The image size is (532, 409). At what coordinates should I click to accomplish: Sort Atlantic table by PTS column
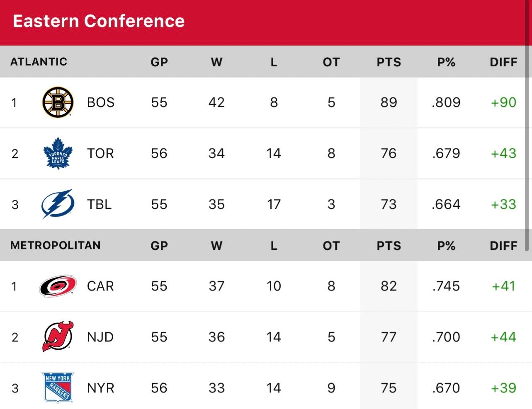click(389, 62)
